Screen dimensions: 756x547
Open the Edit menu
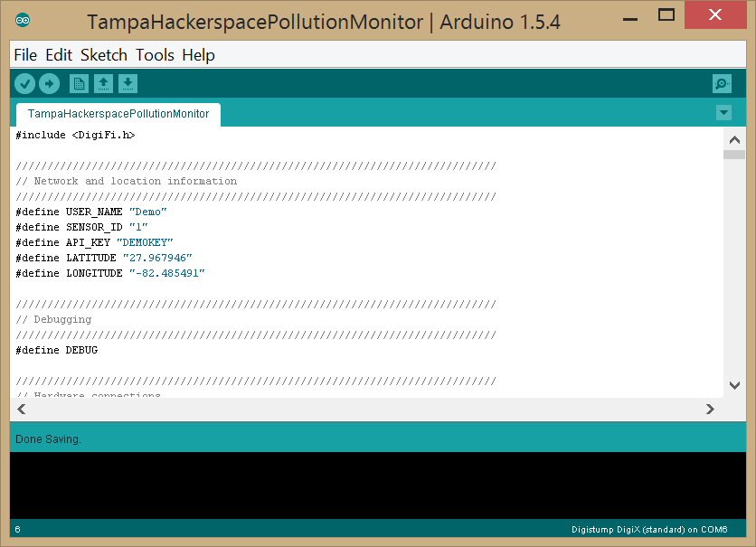click(59, 55)
